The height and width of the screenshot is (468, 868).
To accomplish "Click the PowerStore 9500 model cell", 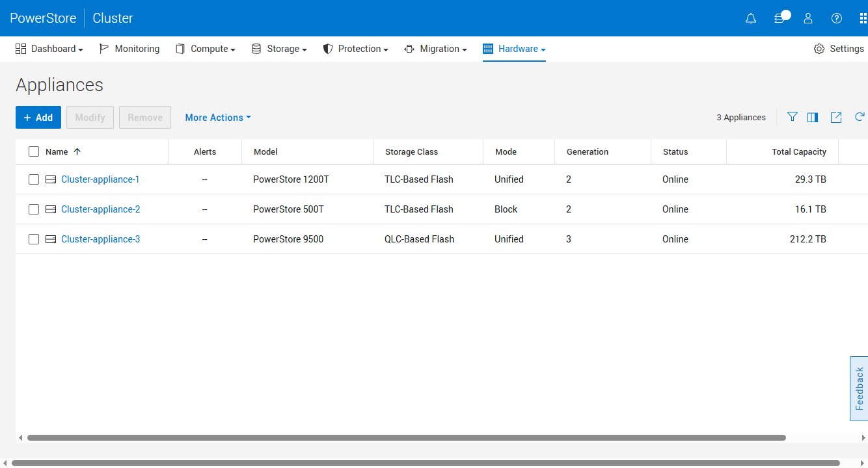I will pyautogui.click(x=288, y=239).
